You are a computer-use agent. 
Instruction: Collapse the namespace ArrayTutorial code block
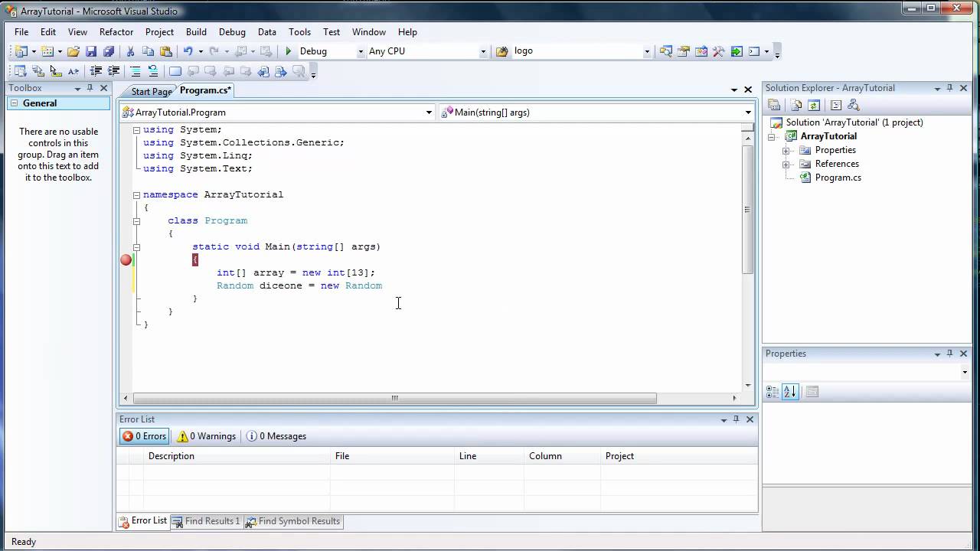[136, 194]
